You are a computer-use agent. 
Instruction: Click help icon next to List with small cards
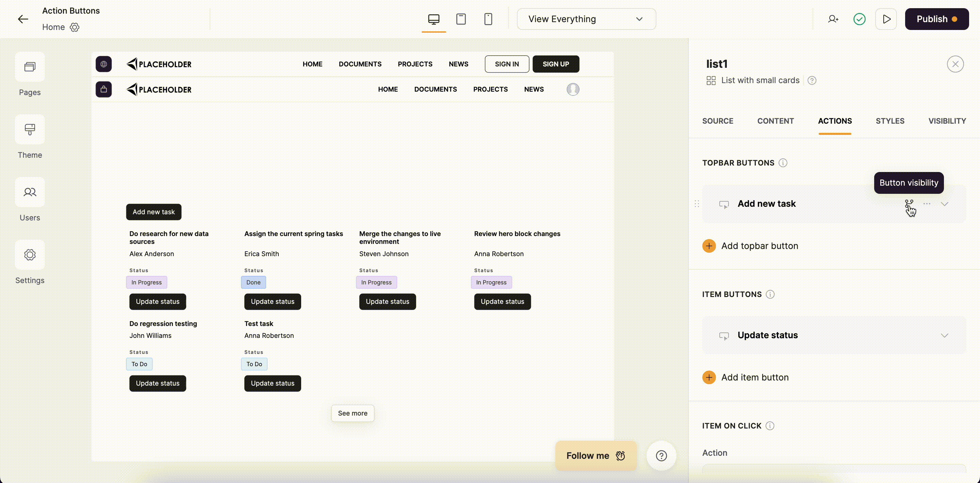812,80
